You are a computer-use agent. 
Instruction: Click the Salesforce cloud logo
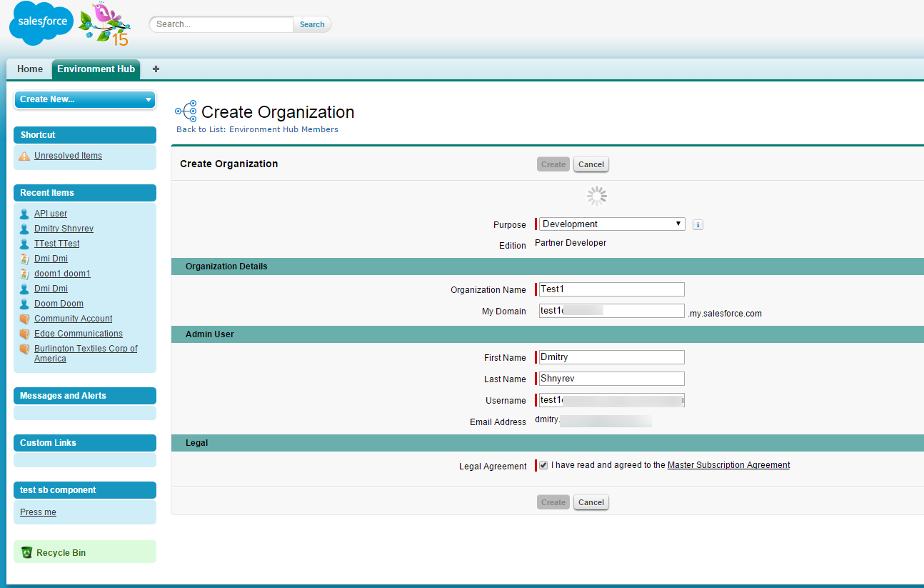click(x=41, y=24)
